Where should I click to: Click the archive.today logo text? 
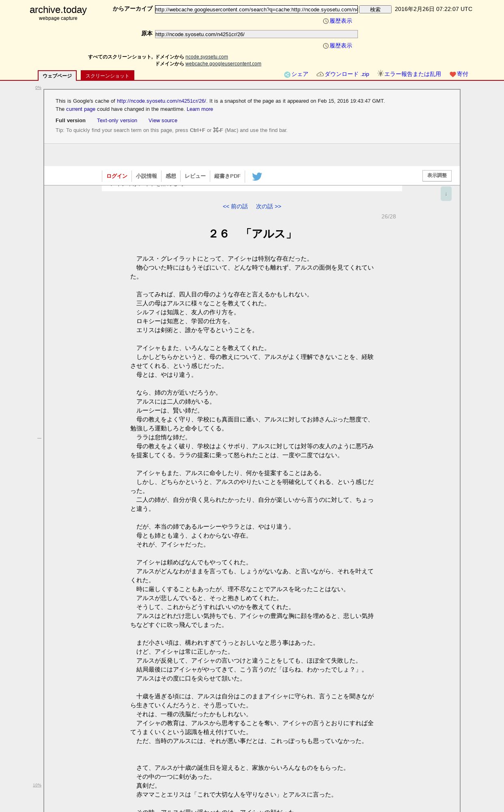coord(58,10)
